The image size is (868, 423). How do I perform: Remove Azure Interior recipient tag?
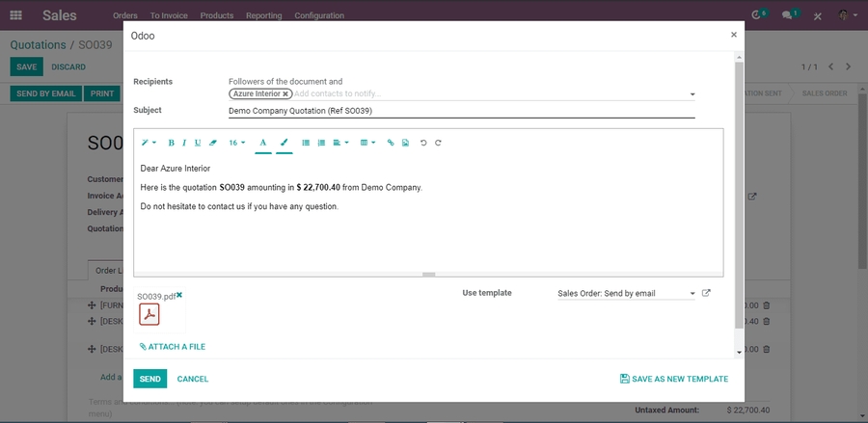pos(285,94)
